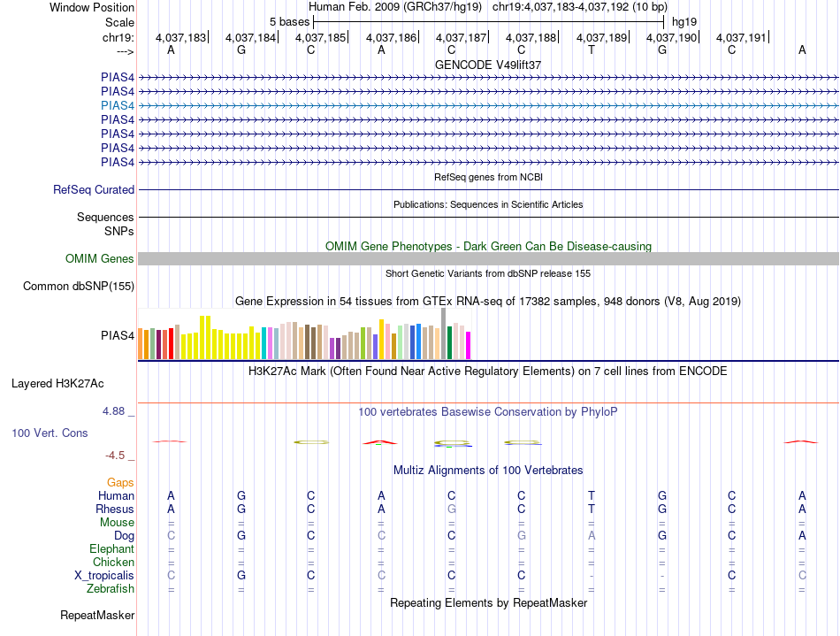Click the 5 bases scale bar
The height and width of the screenshot is (636, 840).
[x=489, y=22]
